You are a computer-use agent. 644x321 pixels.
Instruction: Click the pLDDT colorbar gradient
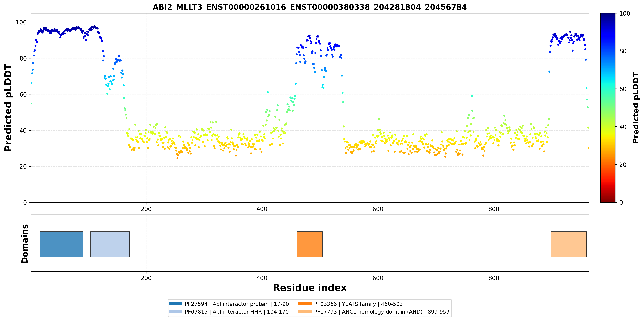tap(608, 108)
